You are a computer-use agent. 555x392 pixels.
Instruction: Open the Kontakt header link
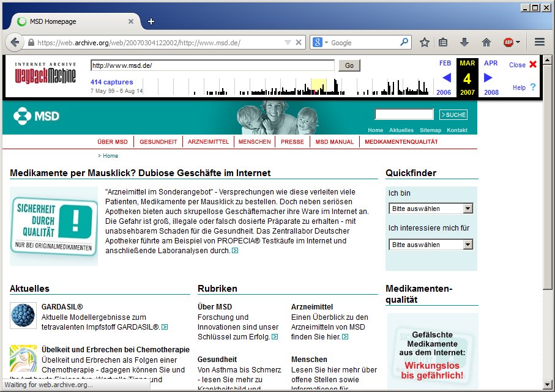coord(457,130)
